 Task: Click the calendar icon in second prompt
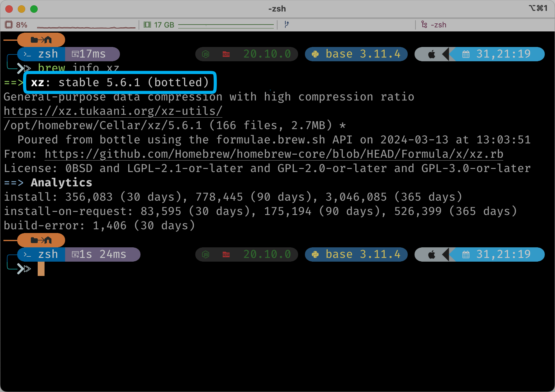tap(466, 255)
